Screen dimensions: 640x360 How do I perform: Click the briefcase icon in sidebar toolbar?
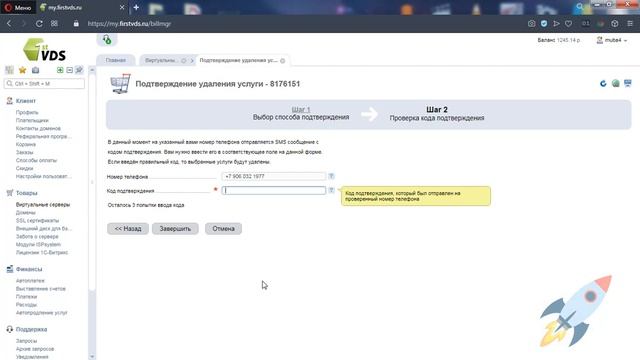[x=36, y=70]
